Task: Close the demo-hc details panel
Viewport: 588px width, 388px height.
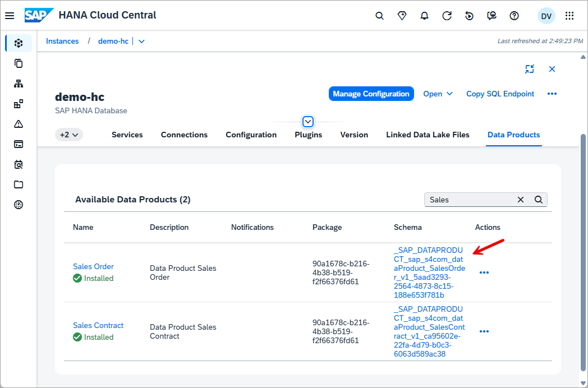Action: pyautogui.click(x=552, y=69)
